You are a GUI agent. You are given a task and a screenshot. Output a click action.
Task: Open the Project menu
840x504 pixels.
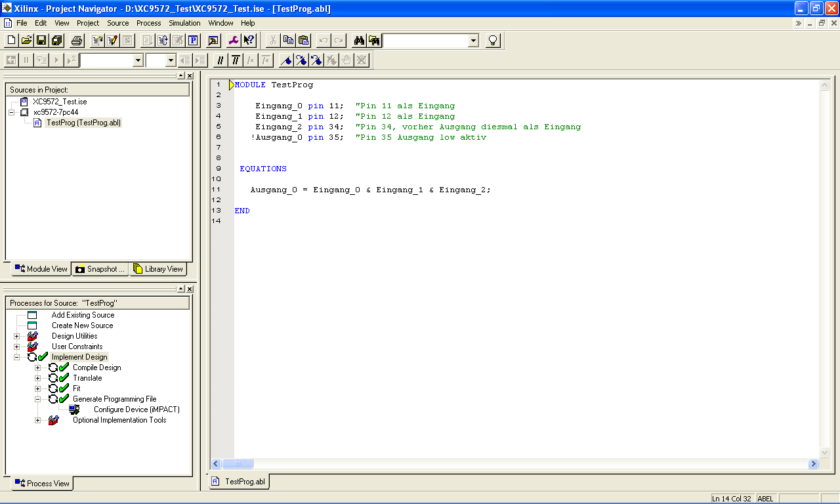(88, 23)
